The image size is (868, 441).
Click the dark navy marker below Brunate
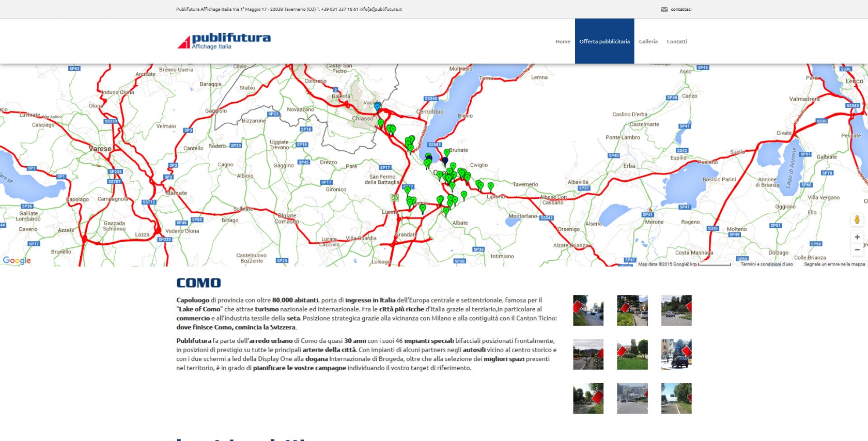click(445, 161)
